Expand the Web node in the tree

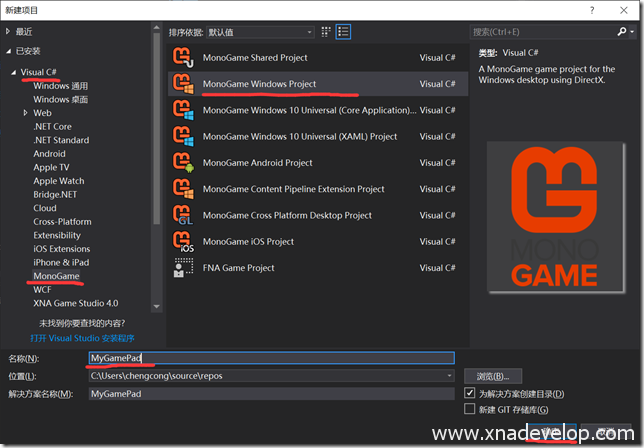click(24, 113)
